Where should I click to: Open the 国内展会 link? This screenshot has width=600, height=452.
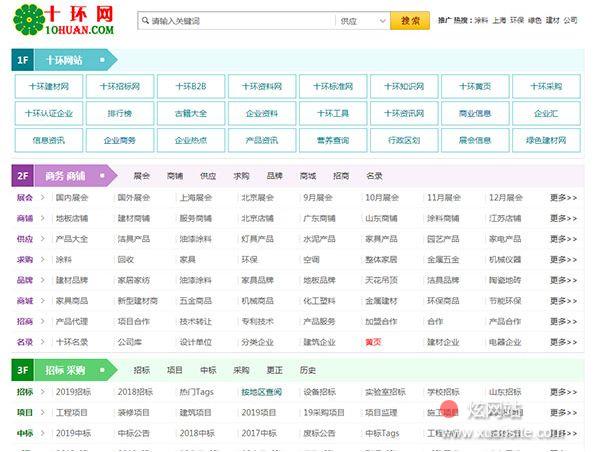coord(72,197)
